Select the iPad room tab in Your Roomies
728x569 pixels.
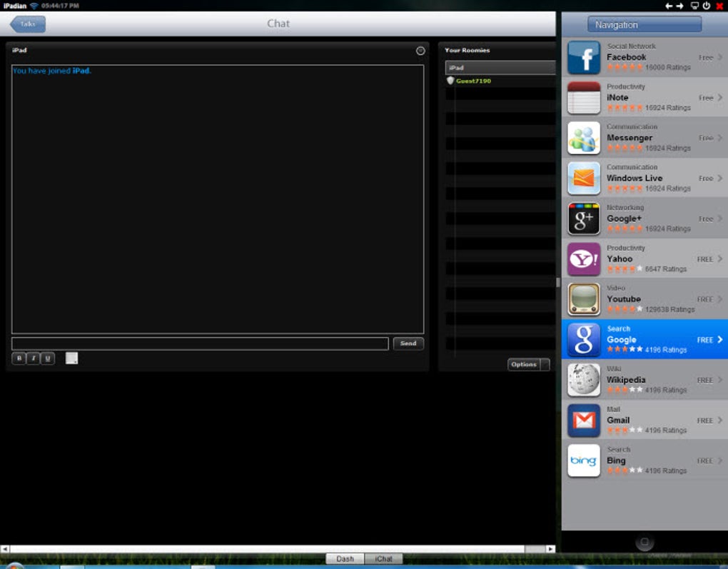click(x=500, y=68)
